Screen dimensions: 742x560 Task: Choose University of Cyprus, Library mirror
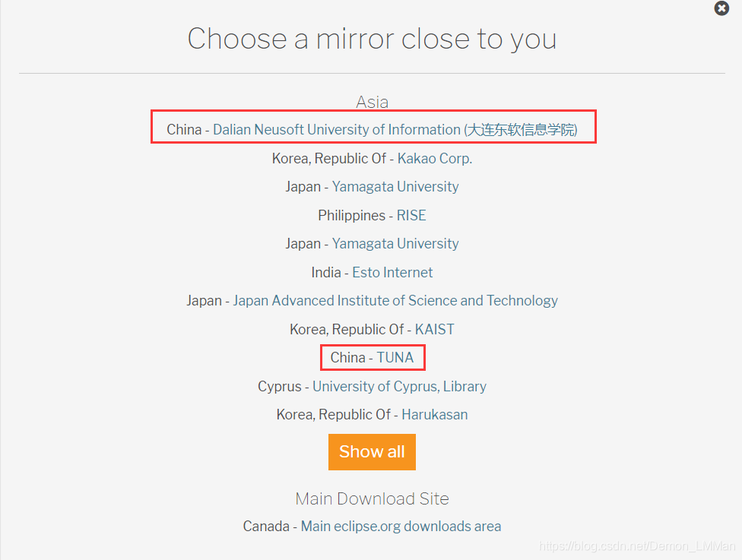coord(399,387)
